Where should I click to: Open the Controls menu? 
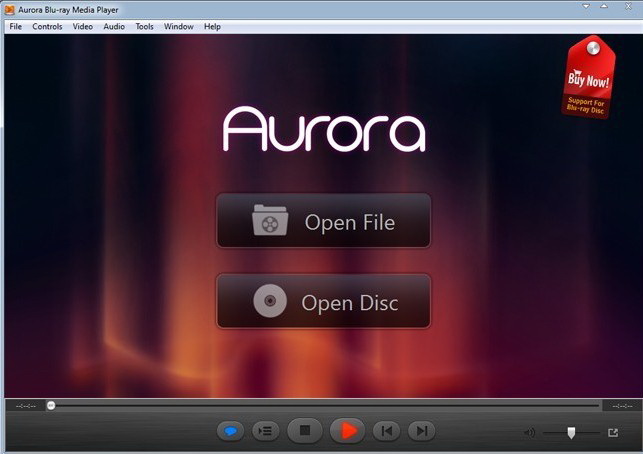click(x=47, y=27)
